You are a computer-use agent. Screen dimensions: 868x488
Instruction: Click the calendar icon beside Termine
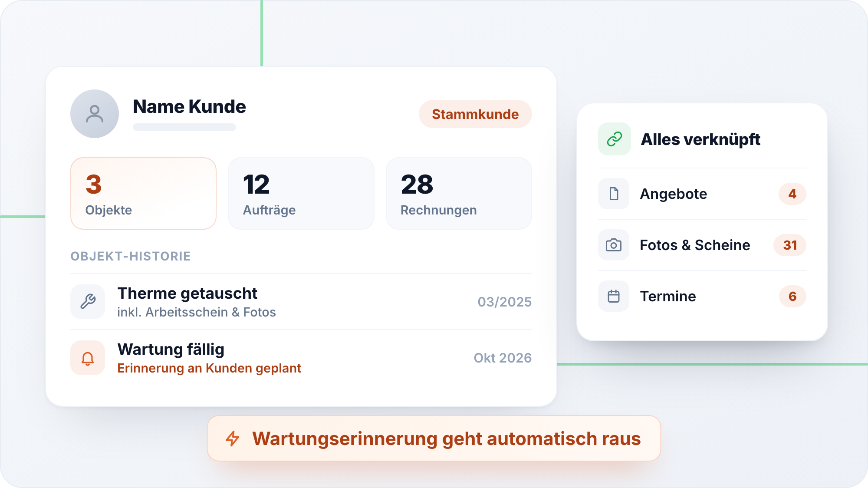pos(614,296)
